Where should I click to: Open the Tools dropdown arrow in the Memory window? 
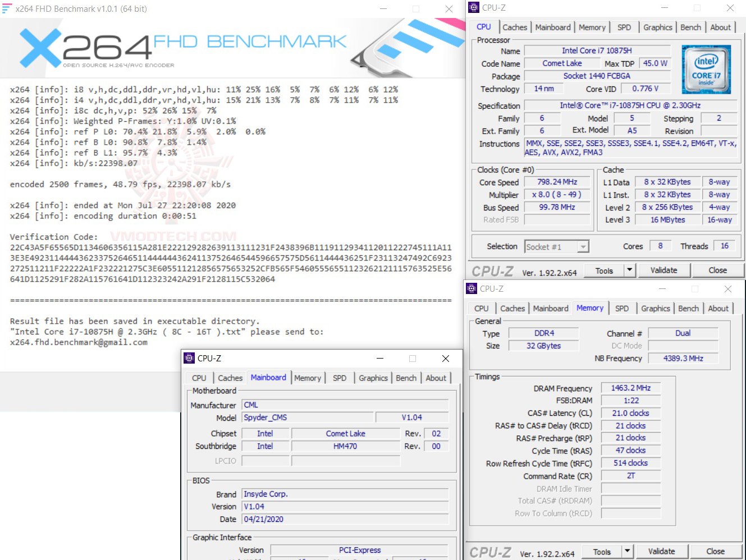click(627, 552)
